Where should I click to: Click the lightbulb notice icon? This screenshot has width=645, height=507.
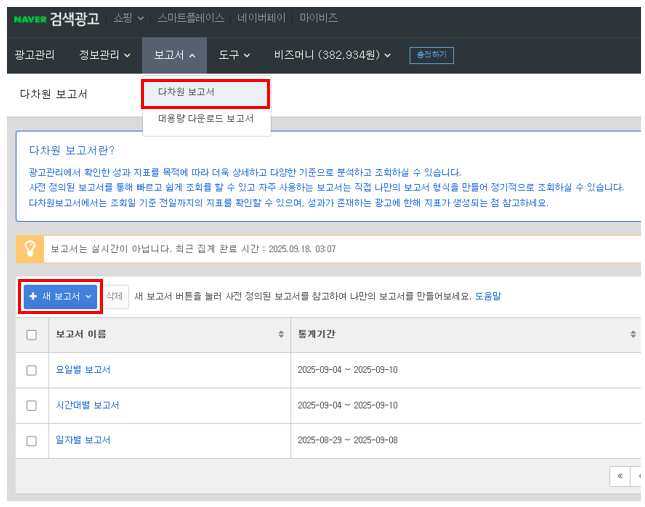point(30,249)
